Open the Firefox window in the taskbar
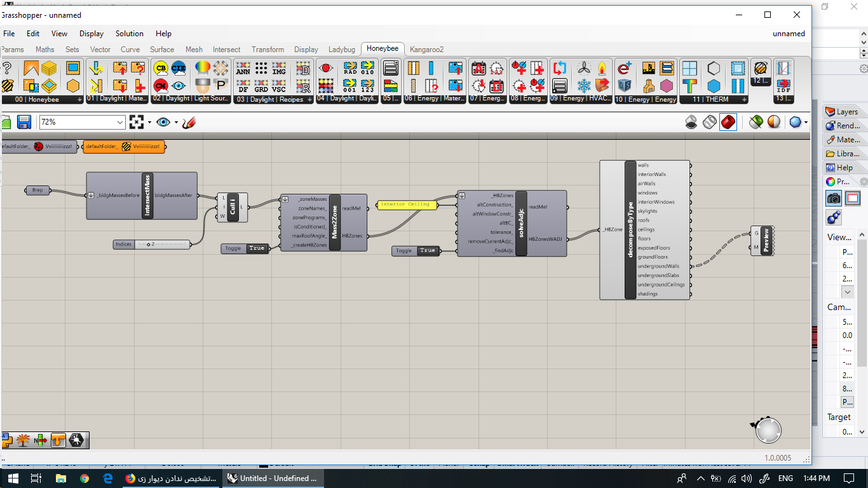Screen dimensions: 868x488 click(172, 478)
